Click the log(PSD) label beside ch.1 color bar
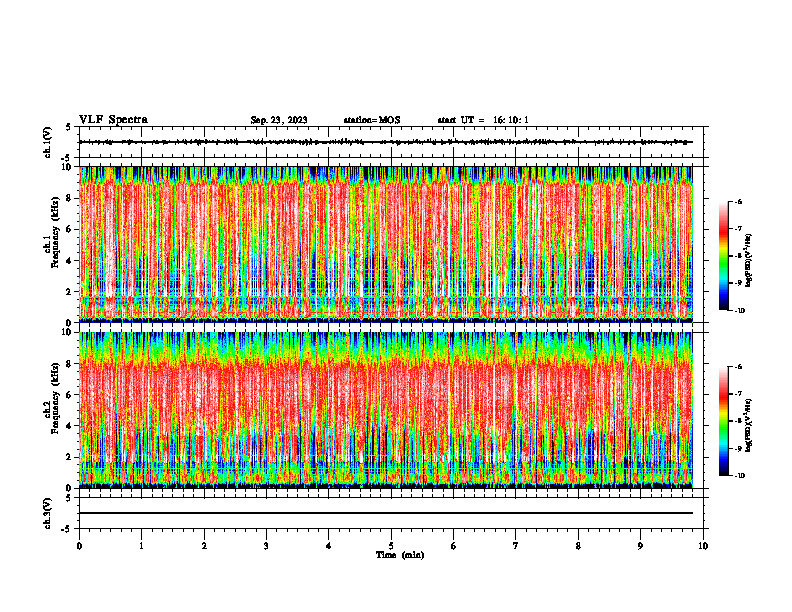 (x=749, y=261)
